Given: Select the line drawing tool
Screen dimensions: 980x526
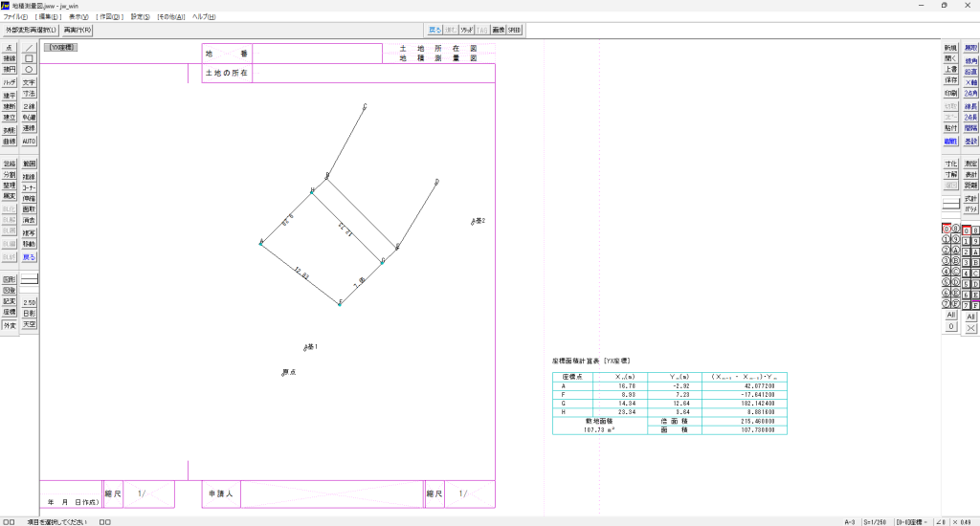Looking at the screenshot, I should point(29,47).
